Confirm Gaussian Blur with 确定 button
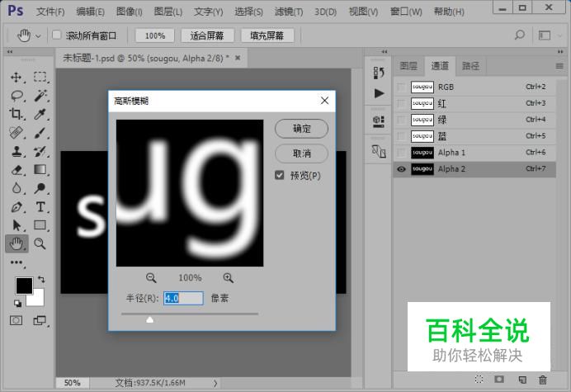571x392 pixels. coord(301,129)
